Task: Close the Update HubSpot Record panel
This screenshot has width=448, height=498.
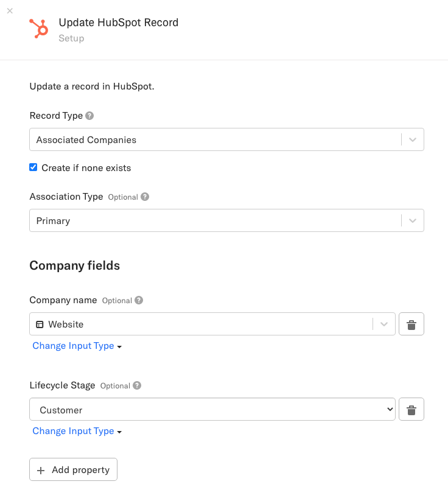Action: click(x=10, y=11)
